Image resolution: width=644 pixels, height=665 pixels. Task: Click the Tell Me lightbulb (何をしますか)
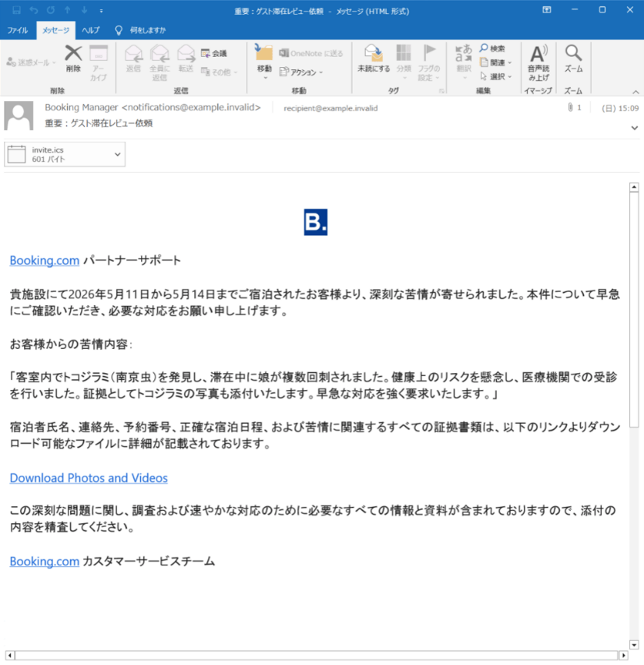[x=119, y=30]
